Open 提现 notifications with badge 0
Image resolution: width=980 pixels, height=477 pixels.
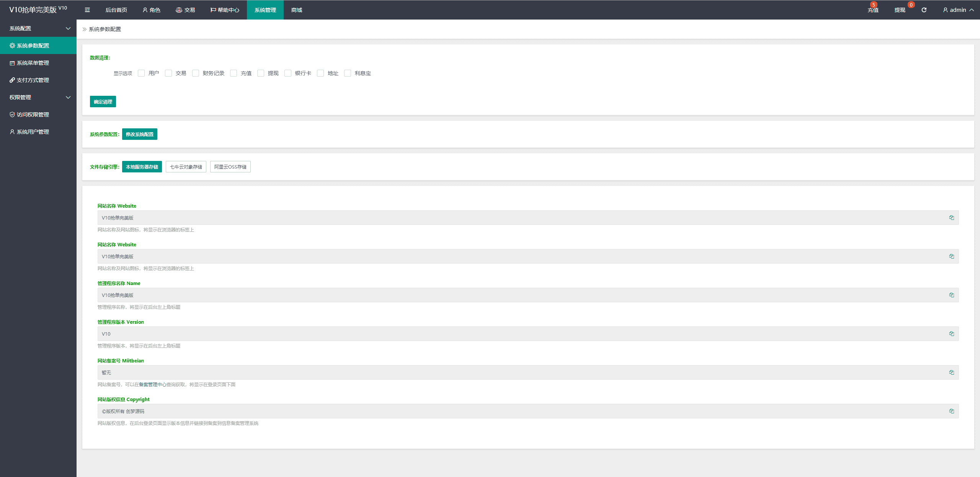[x=900, y=10]
